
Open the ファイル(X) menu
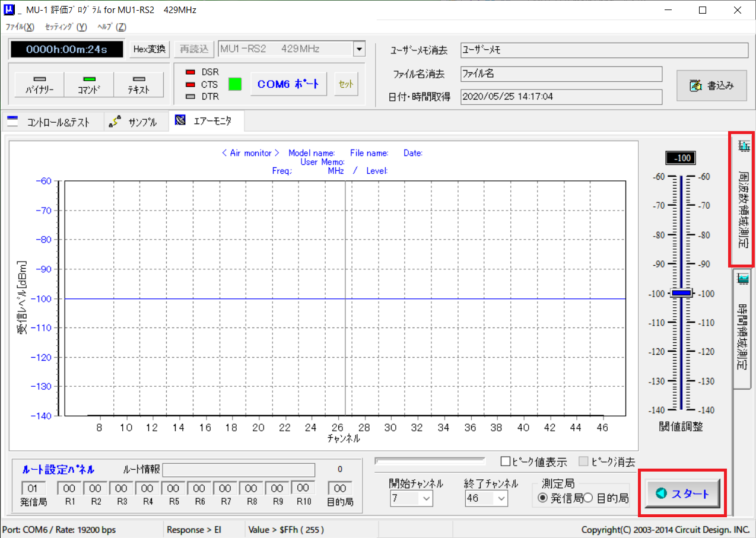point(20,27)
